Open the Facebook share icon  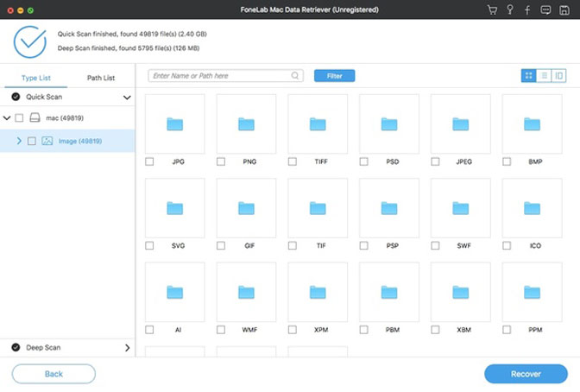(x=527, y=9)
